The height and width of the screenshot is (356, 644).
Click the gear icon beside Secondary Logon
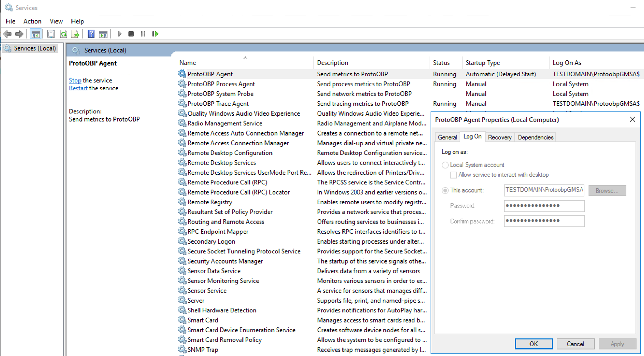click(x=182, y=241)
